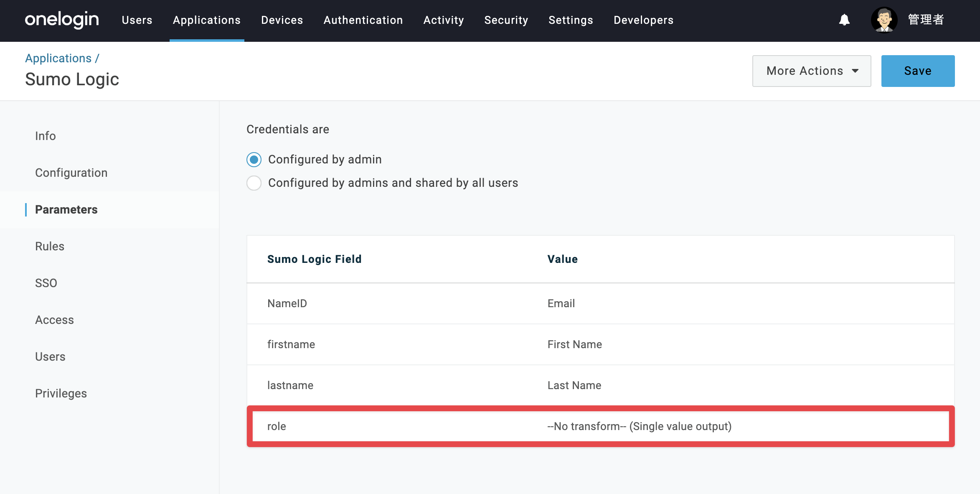Switch to the Privileges side tab
The width and height of the screenshot is (980, 494).
tap(61, 394)
